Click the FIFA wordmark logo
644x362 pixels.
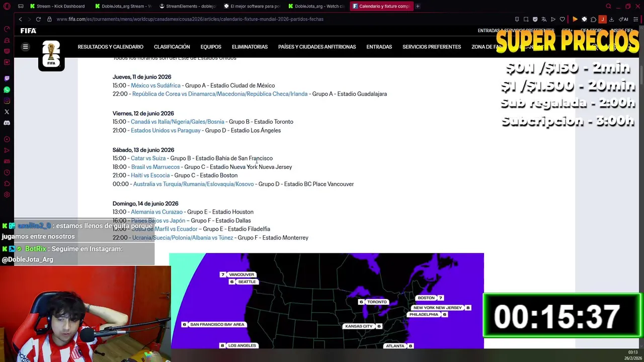(x=28, y=31)
